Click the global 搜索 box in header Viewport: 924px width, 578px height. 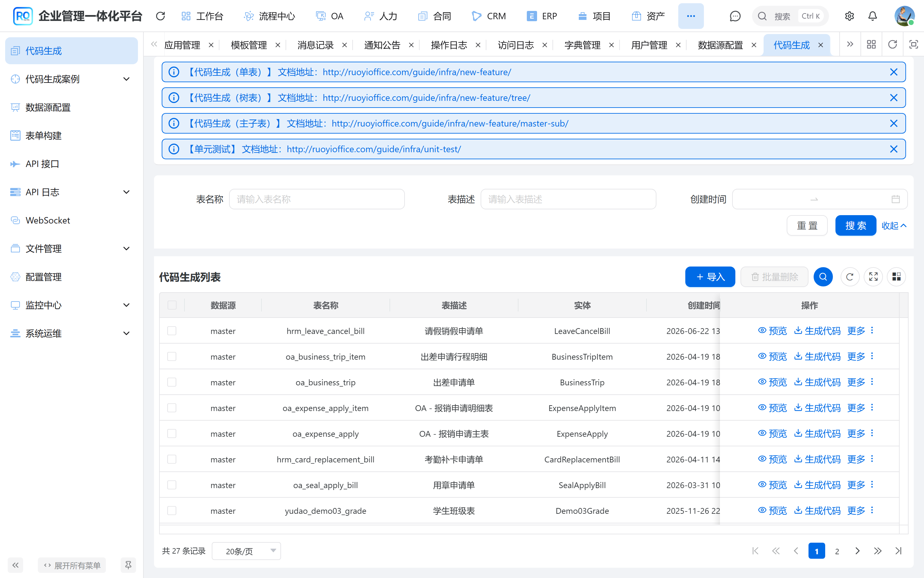[x=790, y=16]
